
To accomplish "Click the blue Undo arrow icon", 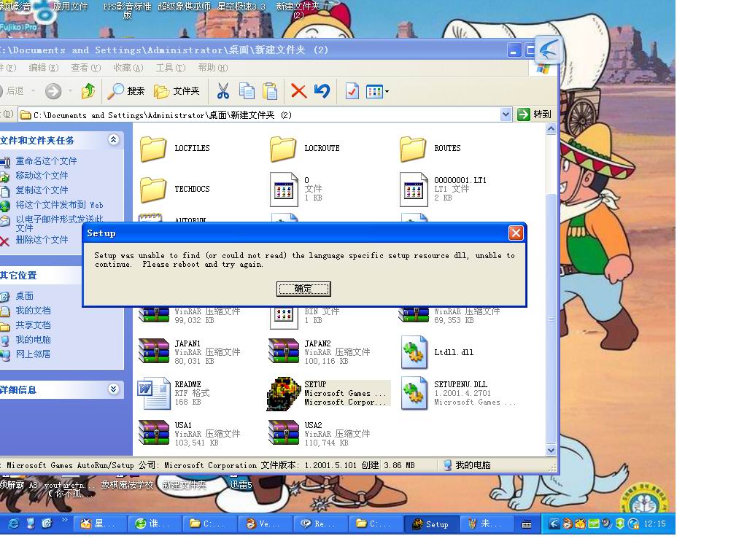I will tap(322, 91).
